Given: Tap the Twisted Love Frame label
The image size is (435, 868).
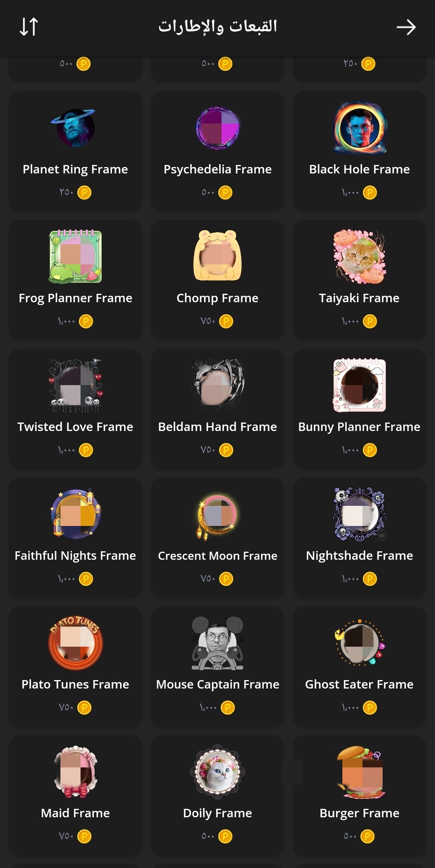Looking at the screenshot, I should 75,427.
